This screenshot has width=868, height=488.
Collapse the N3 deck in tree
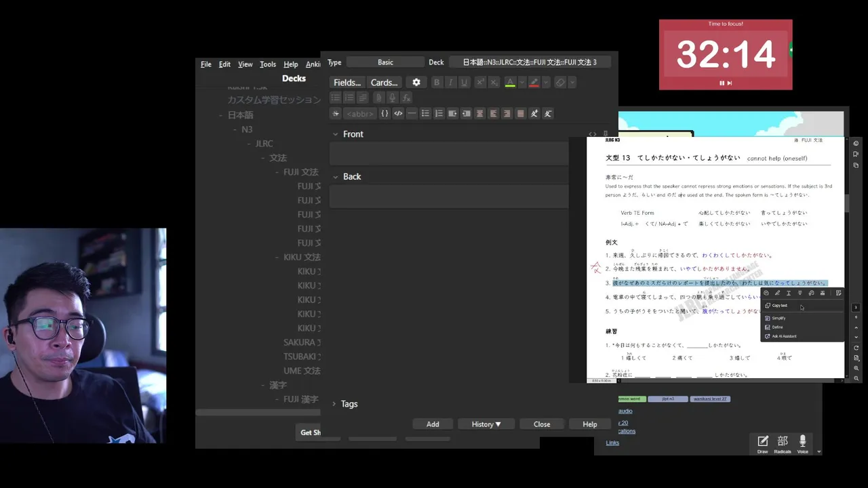point(235,129)
